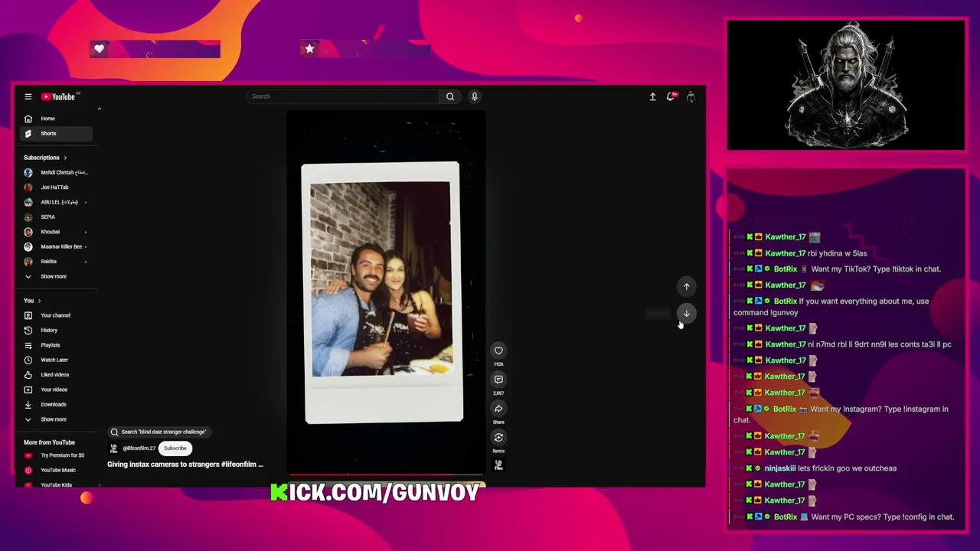Open the YouTube hamburger guide menu
The width and height of the screenshot is (980, 551).
(x=28, y=96)
